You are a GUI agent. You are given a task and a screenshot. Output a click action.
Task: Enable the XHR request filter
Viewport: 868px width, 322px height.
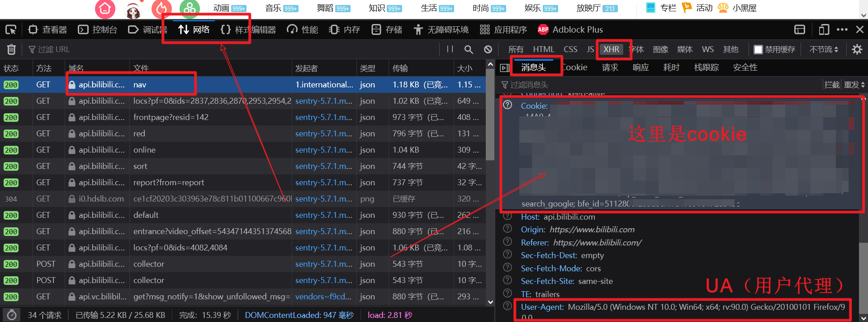[611, 49]
